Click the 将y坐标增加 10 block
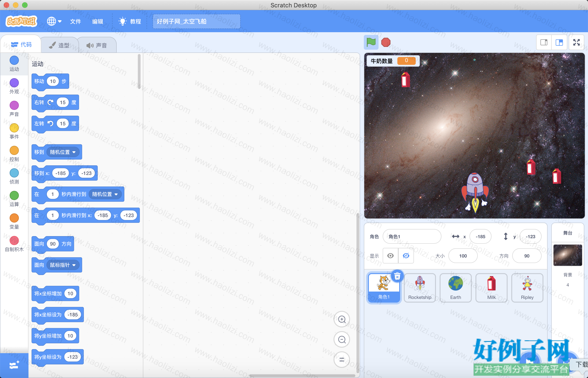This screenshot has height=378, width=588. tap(55, 336)
